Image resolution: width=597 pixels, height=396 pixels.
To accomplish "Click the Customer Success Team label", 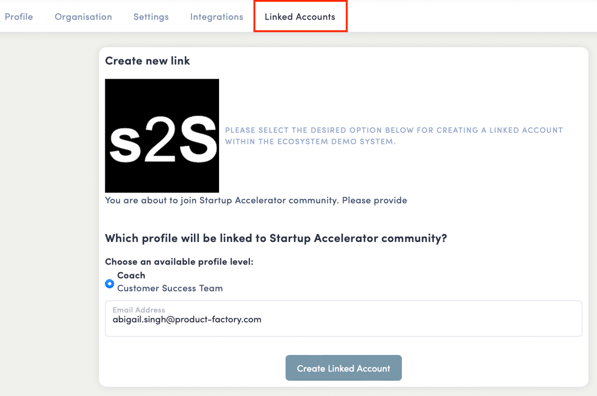I will [x=170, y=288].
